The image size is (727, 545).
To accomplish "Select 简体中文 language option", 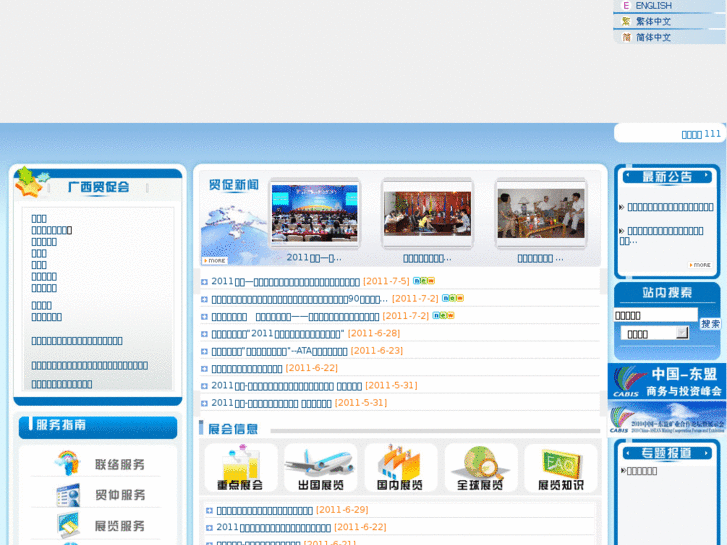I will tap(653, 37).
